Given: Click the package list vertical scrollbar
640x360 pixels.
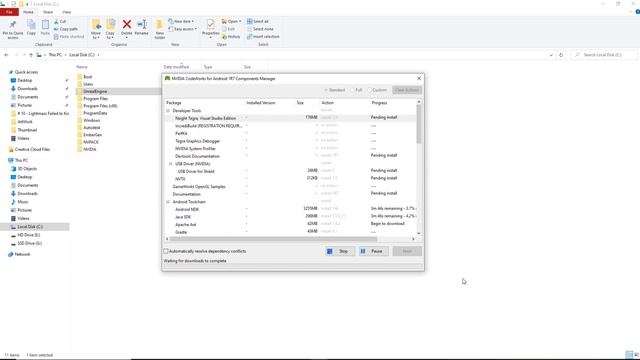Looking at the screenshot, I should pos(419,124).
